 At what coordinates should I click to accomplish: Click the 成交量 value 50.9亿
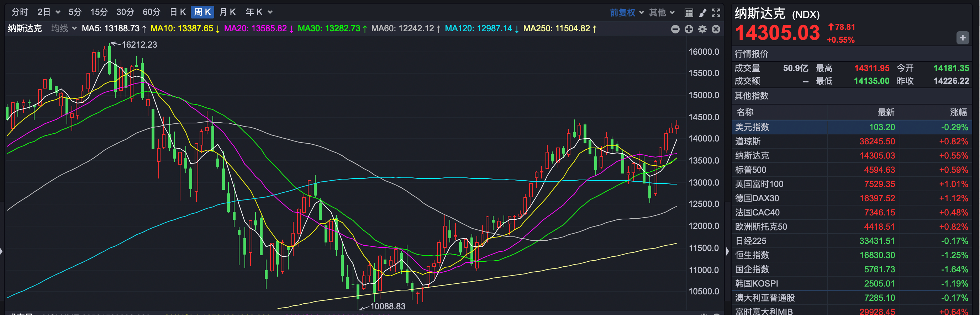[x=796, y=68]
